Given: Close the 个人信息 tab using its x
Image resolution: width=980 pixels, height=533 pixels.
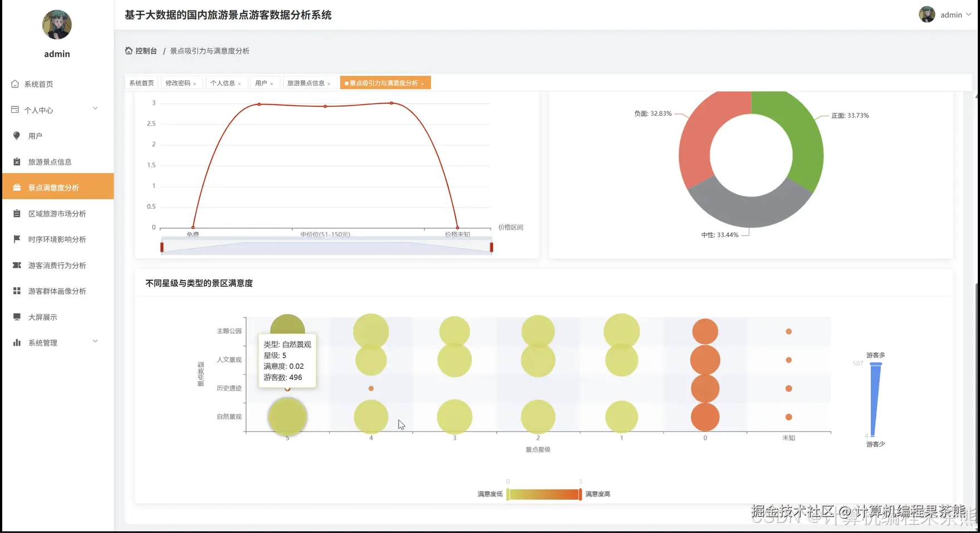Looking at the screenshot, I should coord(239,84).
